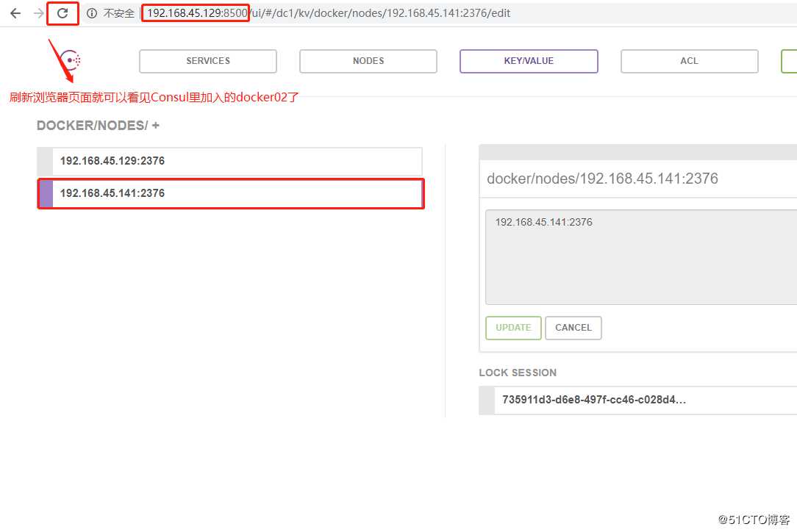797x532 pixels.
Task: Click the site info icon beside 不安全
Action: (x=91, y=13)
